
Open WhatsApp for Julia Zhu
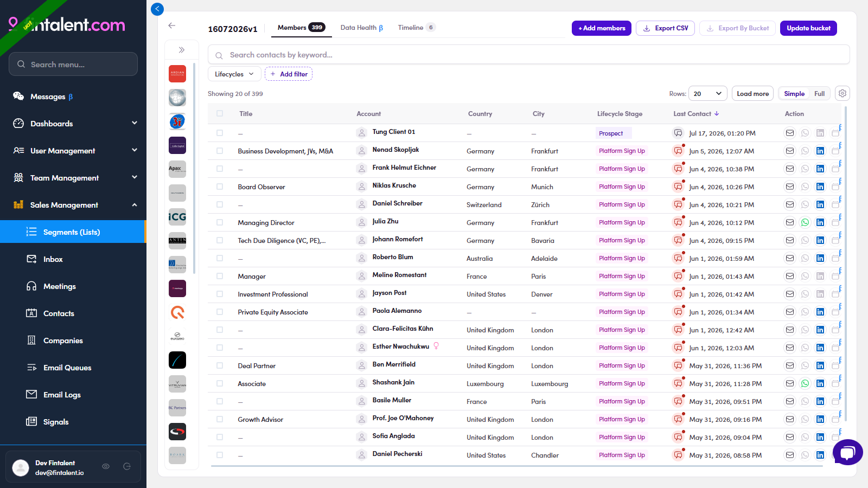(805, 222)
